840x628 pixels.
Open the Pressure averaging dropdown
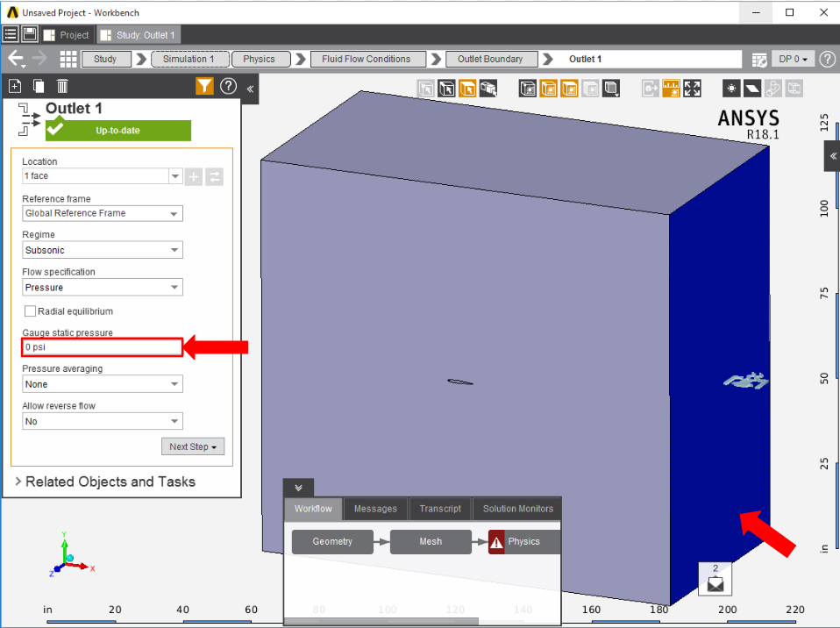point(103,383)
